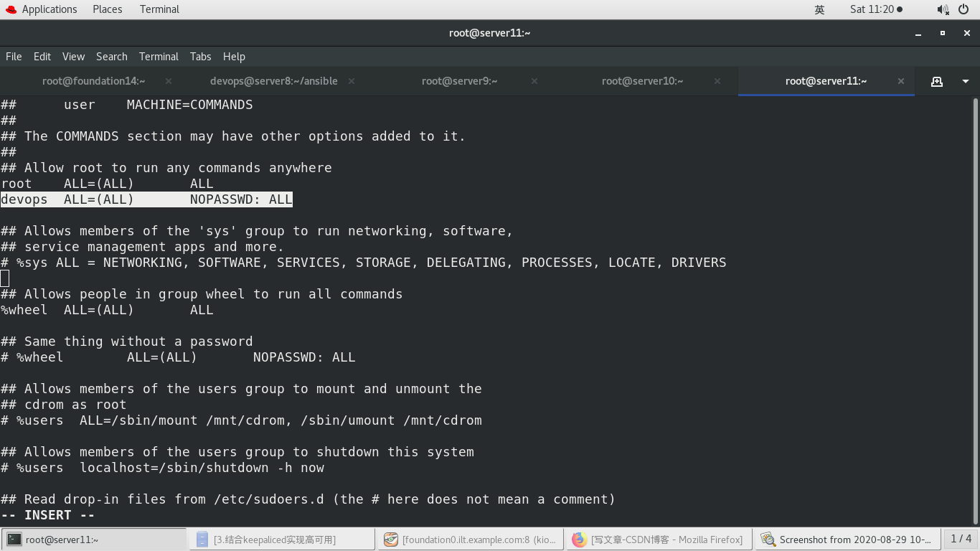Click the power icon in the top bar

tap(965, 9)
